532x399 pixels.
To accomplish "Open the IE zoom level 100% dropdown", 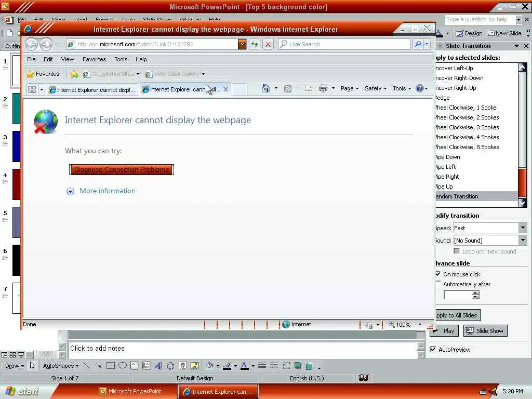I will [420, 325].
